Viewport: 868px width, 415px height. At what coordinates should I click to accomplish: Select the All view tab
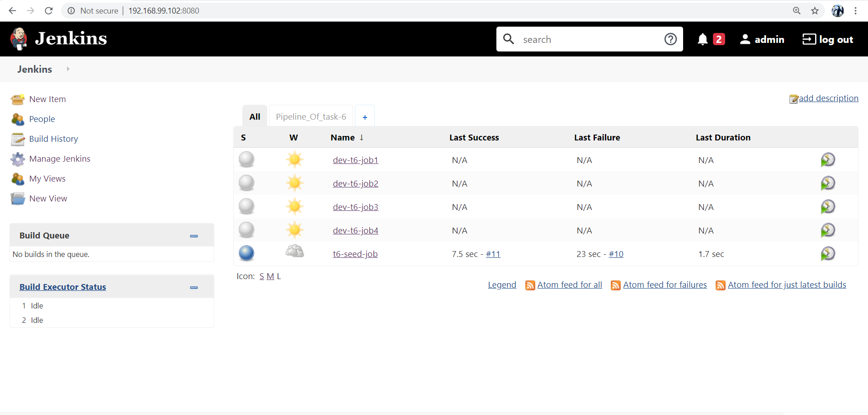click(255, 116)
